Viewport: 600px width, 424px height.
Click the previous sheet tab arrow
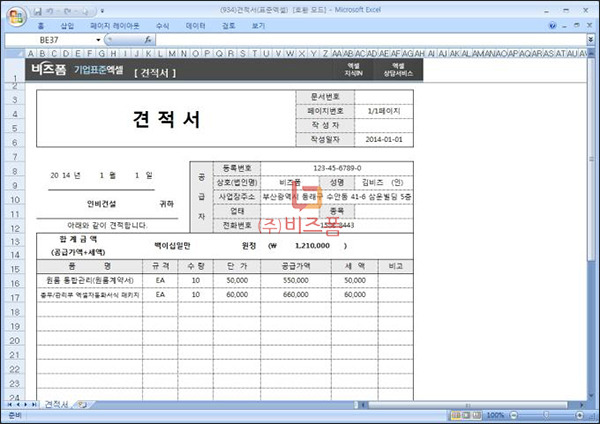[18, 404]
